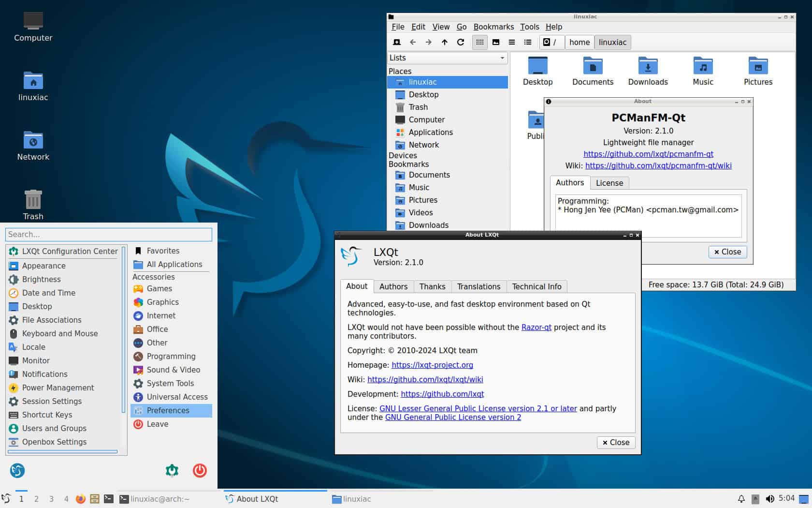Open the Bookmarks menu in PCManFM
Viewport: 812px width, 508px height.
493,27
